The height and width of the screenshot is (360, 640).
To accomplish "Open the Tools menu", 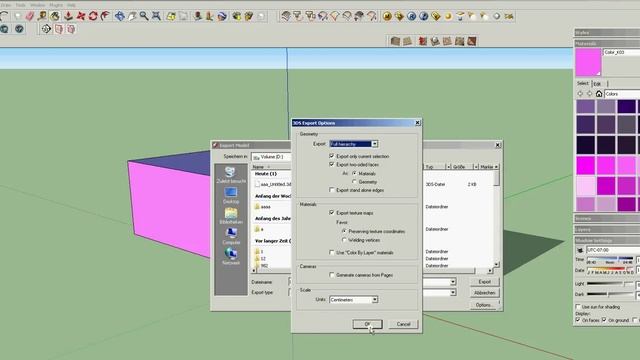I will 20,5.
